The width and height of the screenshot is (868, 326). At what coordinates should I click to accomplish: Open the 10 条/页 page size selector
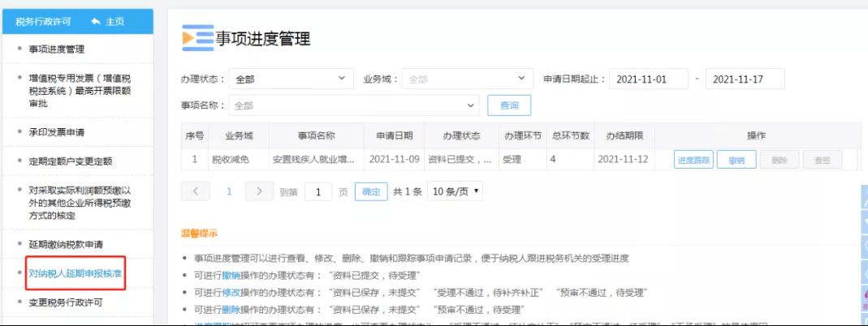pyautogui.click(x=455, y=191)
